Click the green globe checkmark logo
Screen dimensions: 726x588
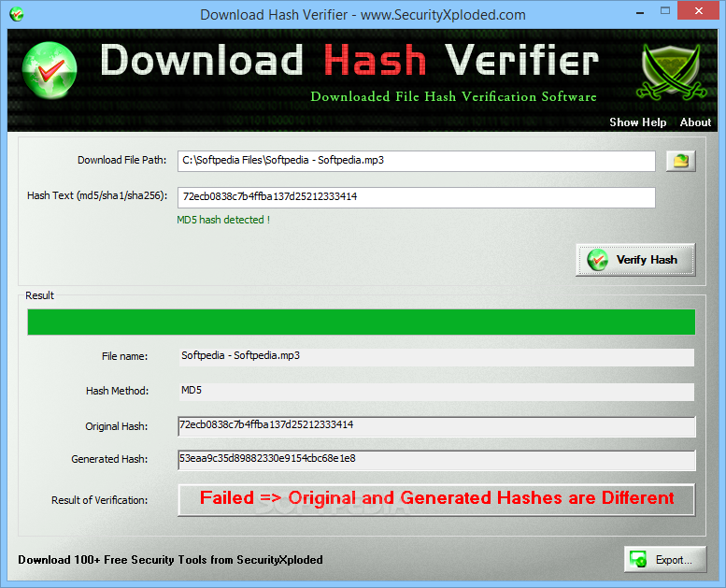(50, 70)
